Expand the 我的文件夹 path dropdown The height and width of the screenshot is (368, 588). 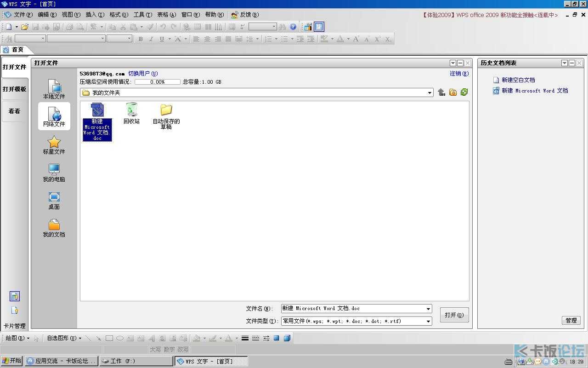[430, 93]
